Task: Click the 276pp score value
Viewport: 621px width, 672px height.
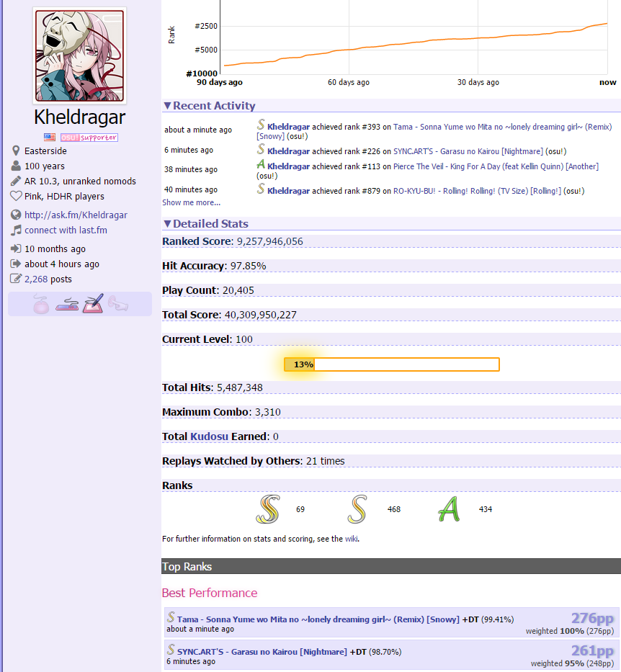Action: tap(592, 618)
